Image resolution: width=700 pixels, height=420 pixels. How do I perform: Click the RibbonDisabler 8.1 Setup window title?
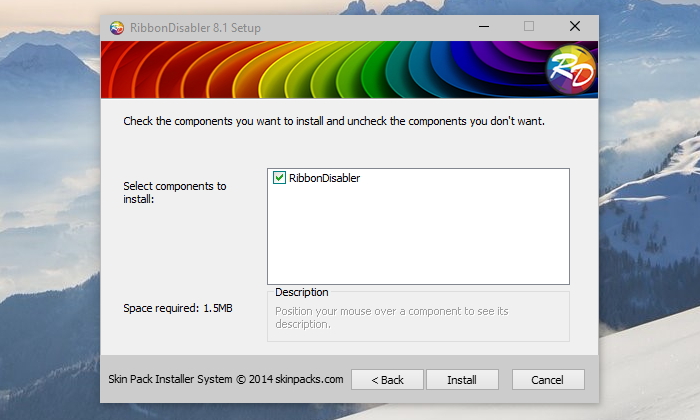(195, 28)
